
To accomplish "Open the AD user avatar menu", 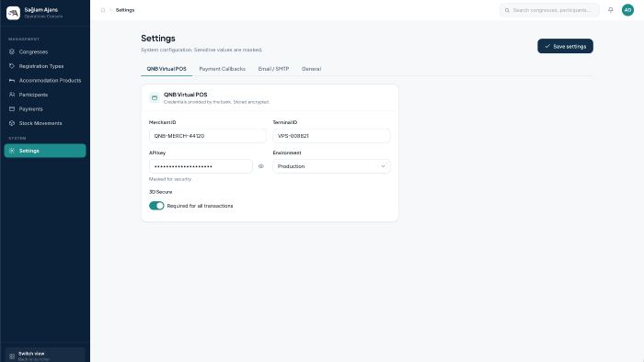I will tap(627, 10).
